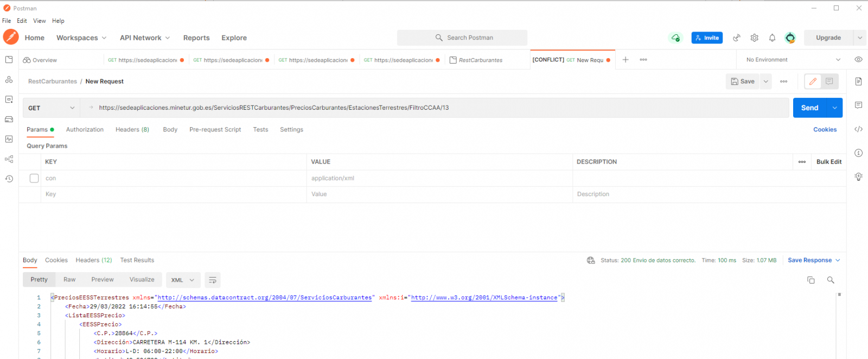
Task: Open the environment quick look eye icon
Action: [858, 60]
